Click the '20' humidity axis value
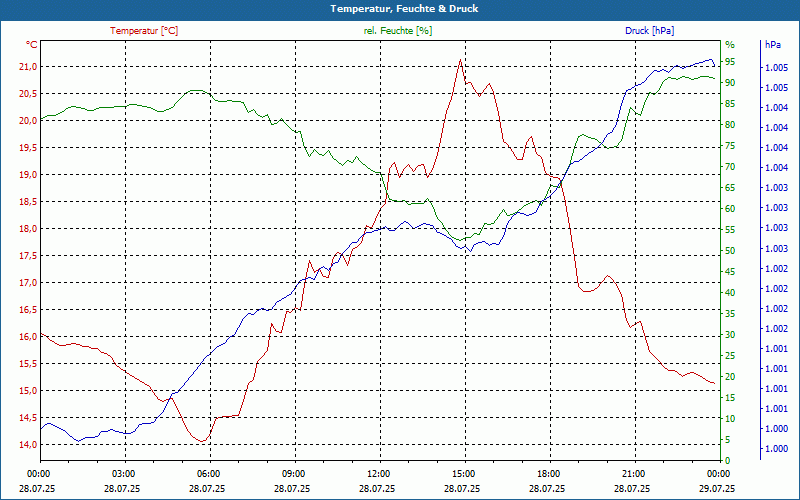The width and height of the screenshot is (800, 500). (730, 377)
